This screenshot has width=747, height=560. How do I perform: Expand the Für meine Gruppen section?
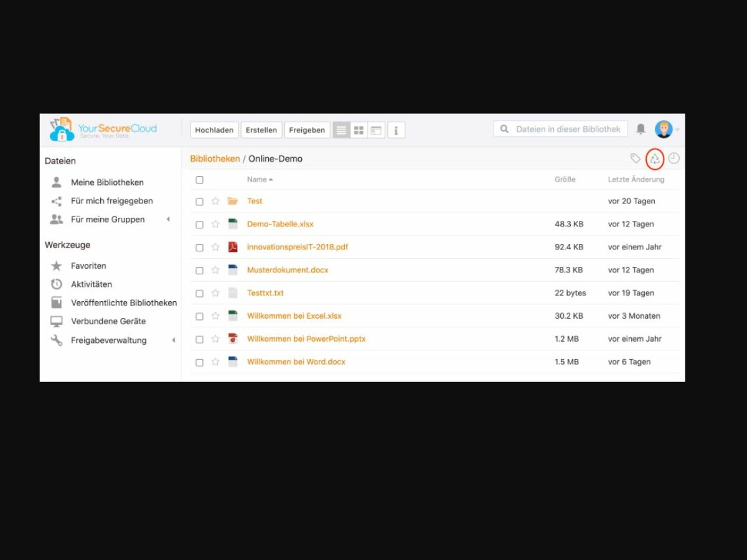tap(167, 220)
